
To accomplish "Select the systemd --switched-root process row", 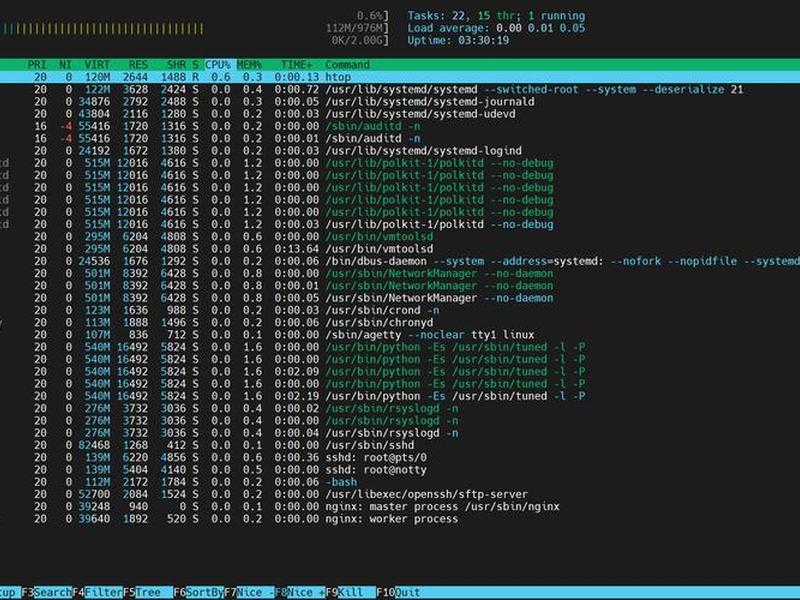I will point(400,89).
